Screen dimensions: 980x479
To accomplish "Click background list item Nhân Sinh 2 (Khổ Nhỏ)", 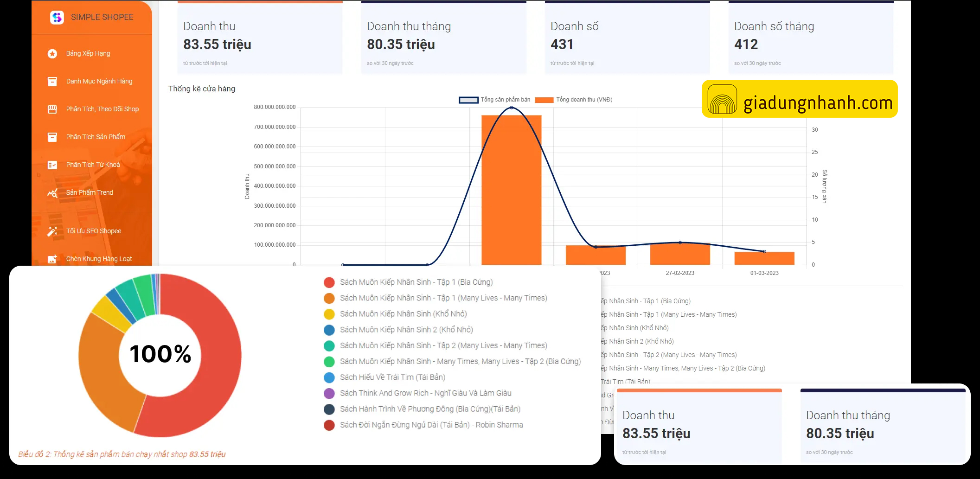I will [x=638, y=341].
